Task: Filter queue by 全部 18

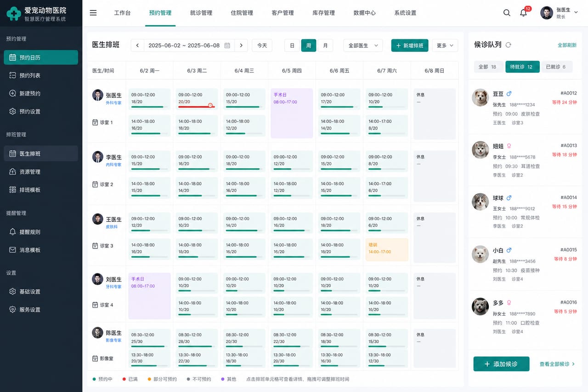Action: point(488,67)
